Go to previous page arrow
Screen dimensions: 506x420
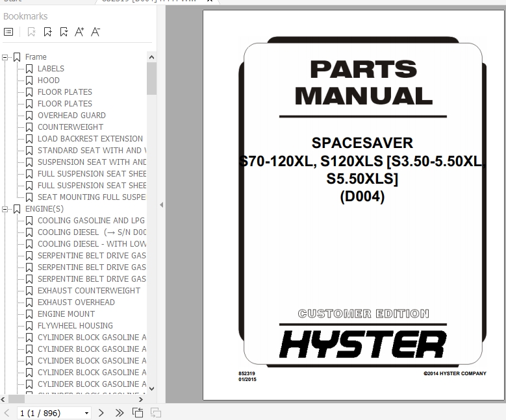(6, 413)
